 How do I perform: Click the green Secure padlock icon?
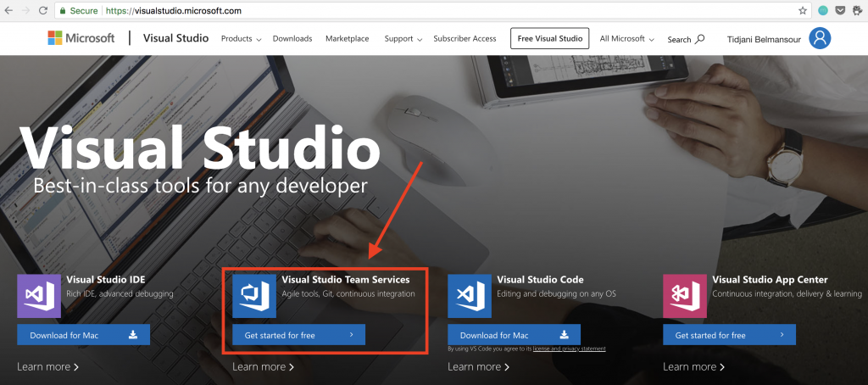point(63,10)
